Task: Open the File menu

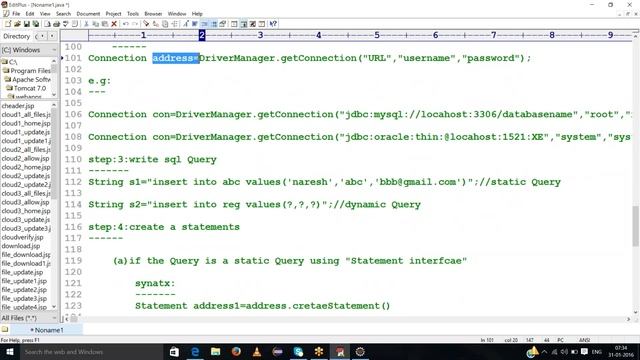Action: 16,13
